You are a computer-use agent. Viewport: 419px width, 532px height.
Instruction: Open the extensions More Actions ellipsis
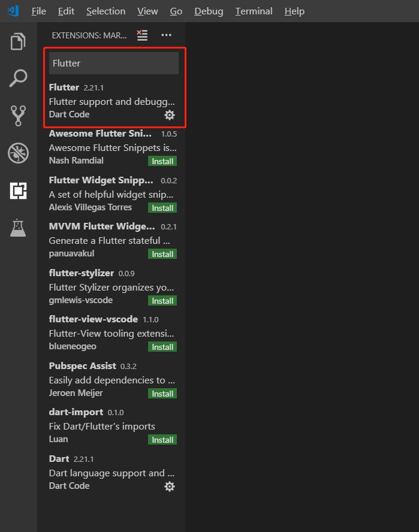pyautogui.click(x=167, y=35)
